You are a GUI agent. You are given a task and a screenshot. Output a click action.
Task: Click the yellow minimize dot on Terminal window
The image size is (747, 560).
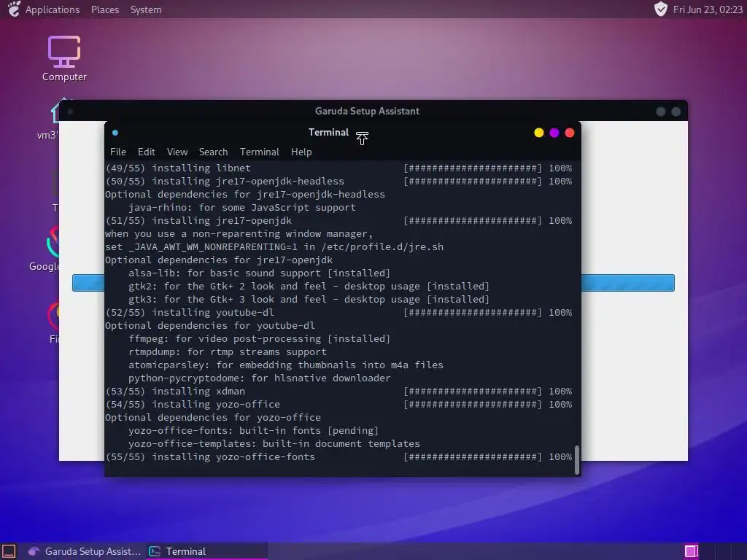[539, 133]
